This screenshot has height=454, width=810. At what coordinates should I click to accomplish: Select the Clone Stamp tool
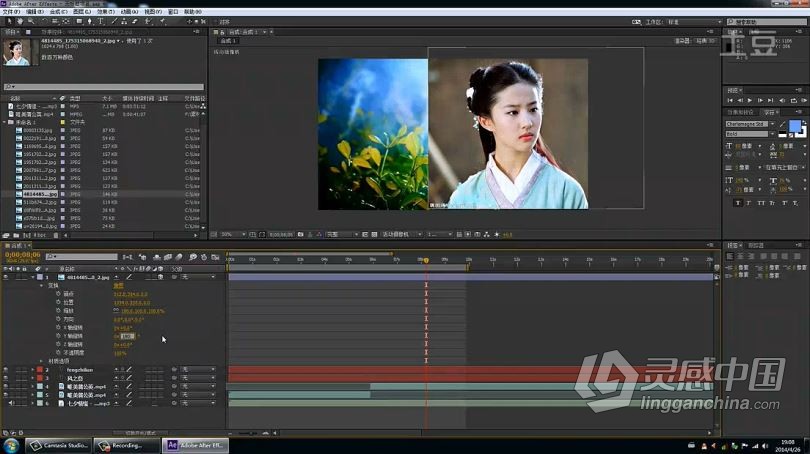(124, 21)
